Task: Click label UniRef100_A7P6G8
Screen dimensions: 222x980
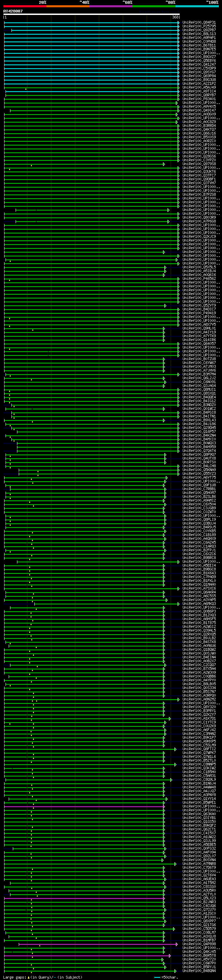Action: click(199, 221)
